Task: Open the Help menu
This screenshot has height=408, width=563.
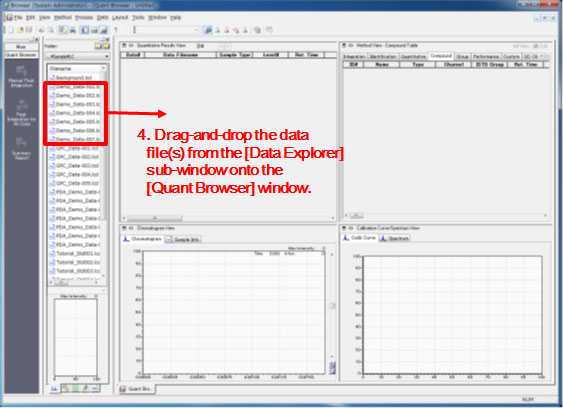Action: [x=175, y=17]
